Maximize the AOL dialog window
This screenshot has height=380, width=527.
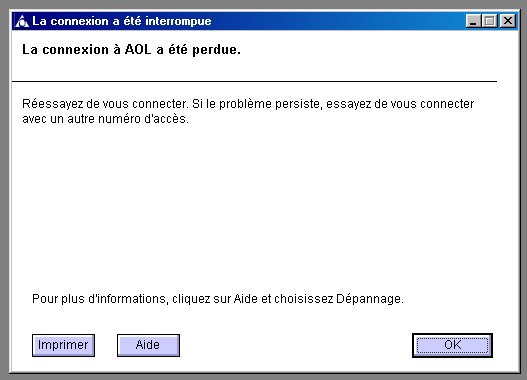tap(489, 21)
